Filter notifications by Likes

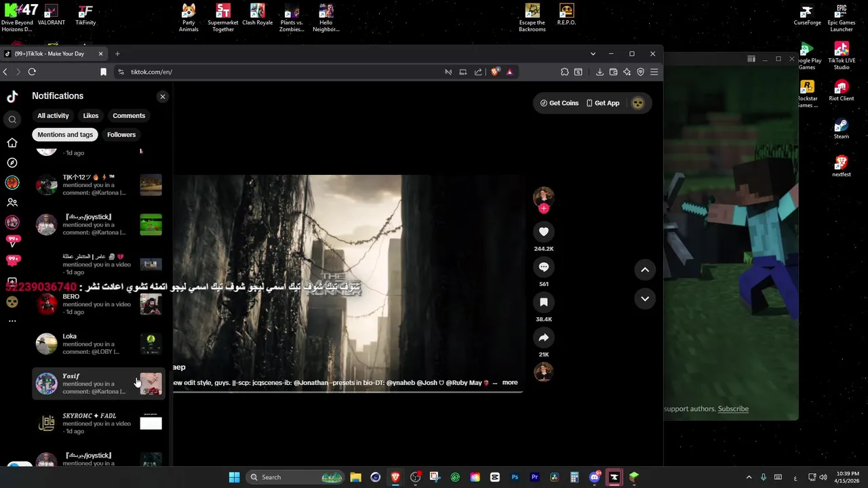click(91, 116)
